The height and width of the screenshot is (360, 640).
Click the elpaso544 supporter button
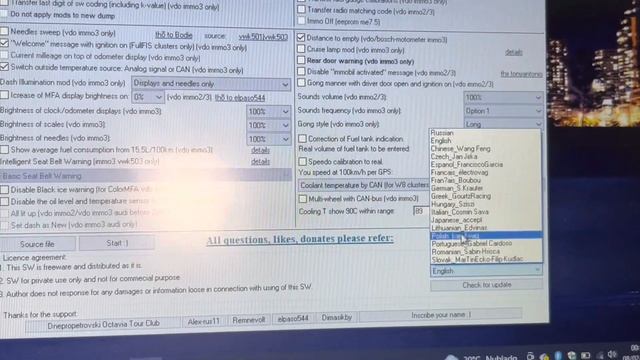pos(293,318)
